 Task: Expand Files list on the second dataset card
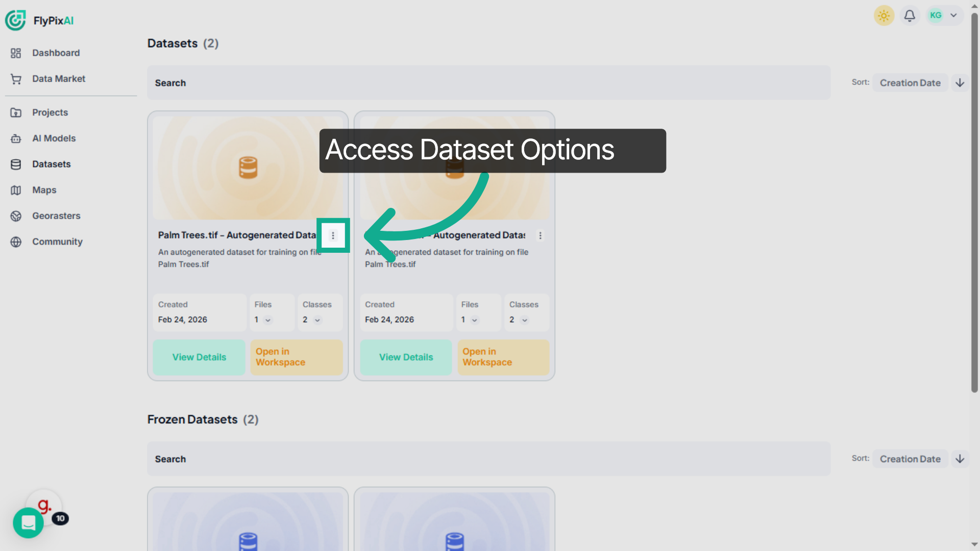point(475,320)
